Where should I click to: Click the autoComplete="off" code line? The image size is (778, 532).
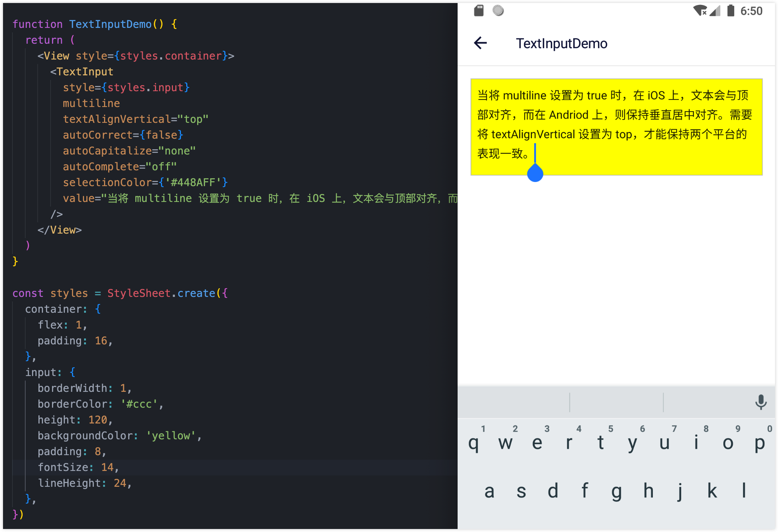pos(120,167)
